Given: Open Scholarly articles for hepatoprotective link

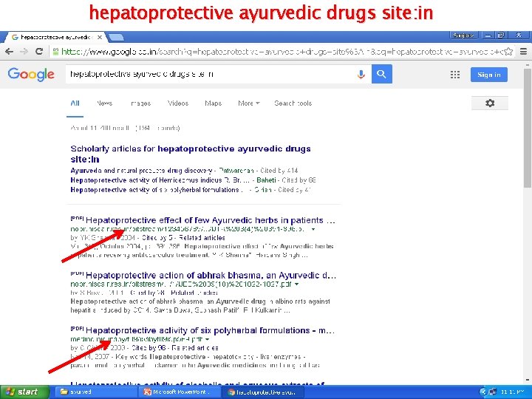Looking at the screenshot, I should (191, 154).
